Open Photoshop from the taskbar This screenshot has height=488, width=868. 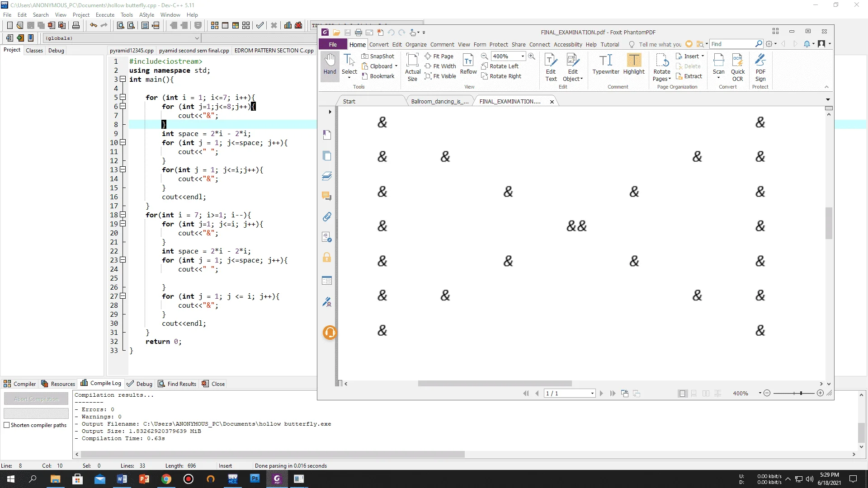click(x=255, y=479)
